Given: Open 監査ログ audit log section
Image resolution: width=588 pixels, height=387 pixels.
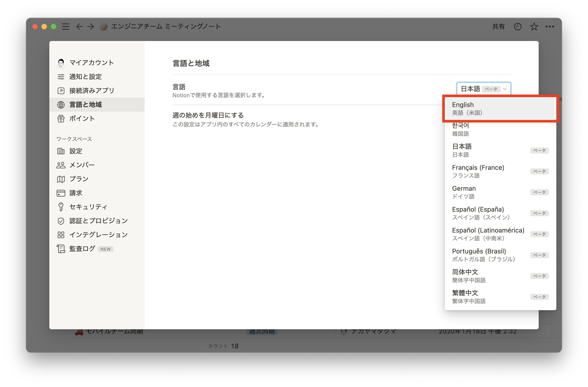Looking at the screenshot, I should [82, 249].
